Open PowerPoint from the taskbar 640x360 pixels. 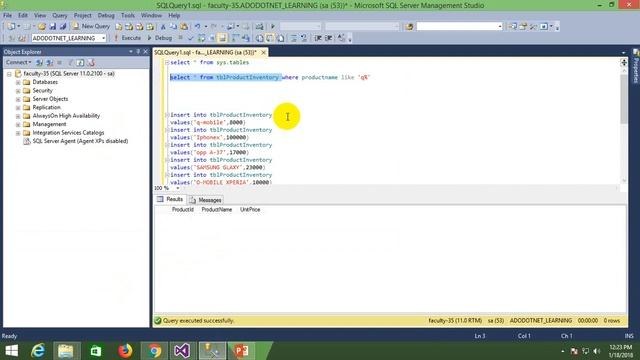tap(242, 351)
